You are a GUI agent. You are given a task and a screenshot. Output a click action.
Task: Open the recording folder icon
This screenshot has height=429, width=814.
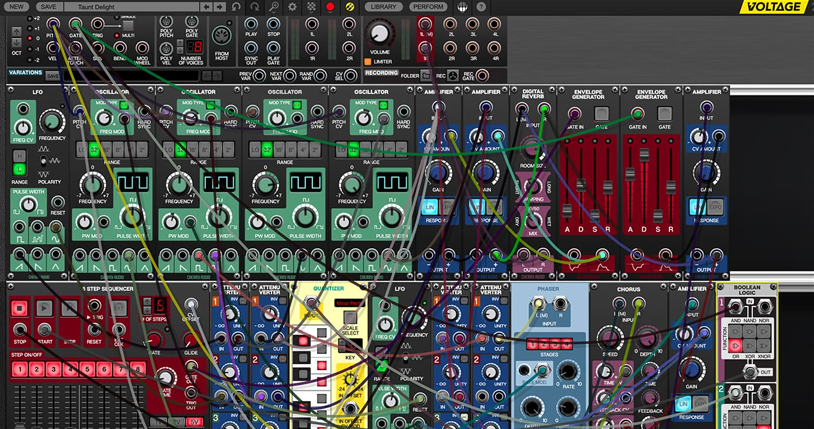pyautogui.click(x=425, y=74)
